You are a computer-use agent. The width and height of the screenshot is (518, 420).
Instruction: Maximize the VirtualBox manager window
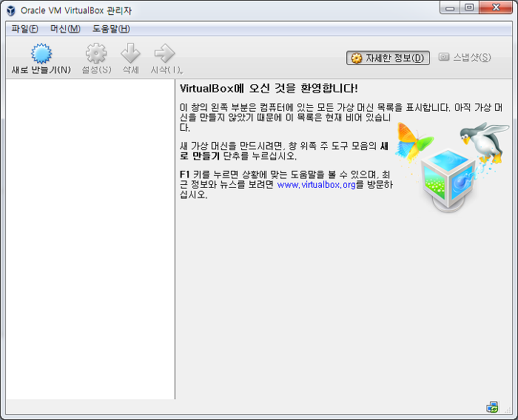pyautogui.click(x=468, y=7)
